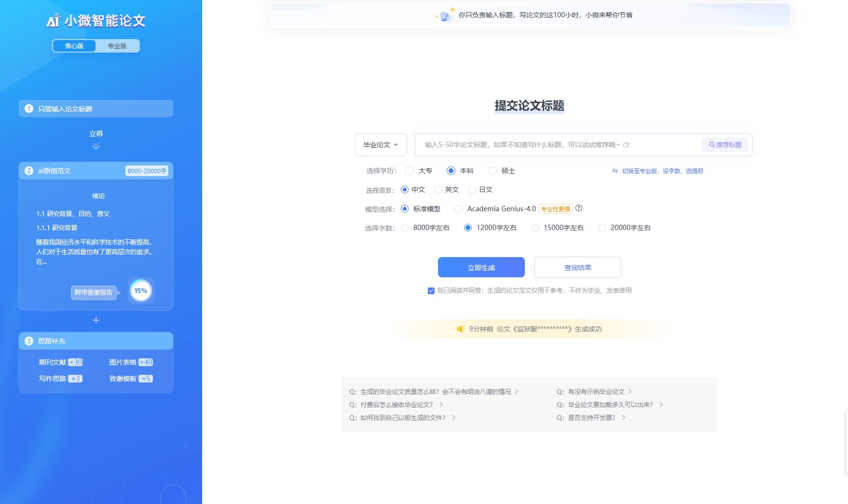
Task: Select the 省心版 tab
Action: [x=74, y=46]
